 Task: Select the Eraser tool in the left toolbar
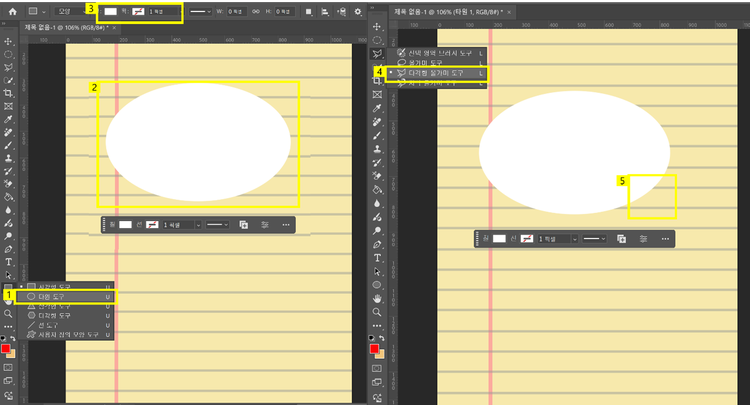8,184
